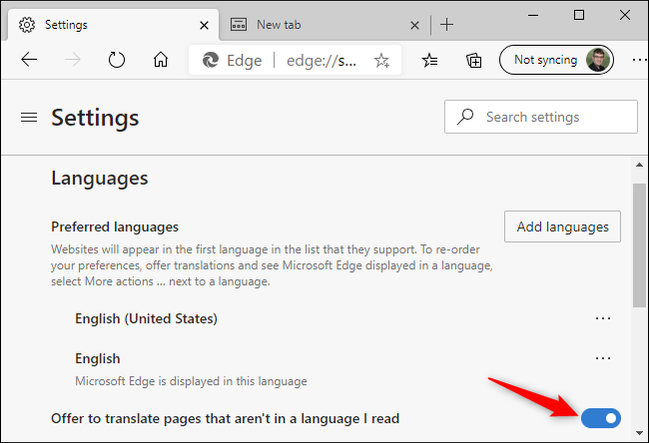The width and height of the screenshot is (649, 443).
Task: Click the Add languages button
Action: 562,227
